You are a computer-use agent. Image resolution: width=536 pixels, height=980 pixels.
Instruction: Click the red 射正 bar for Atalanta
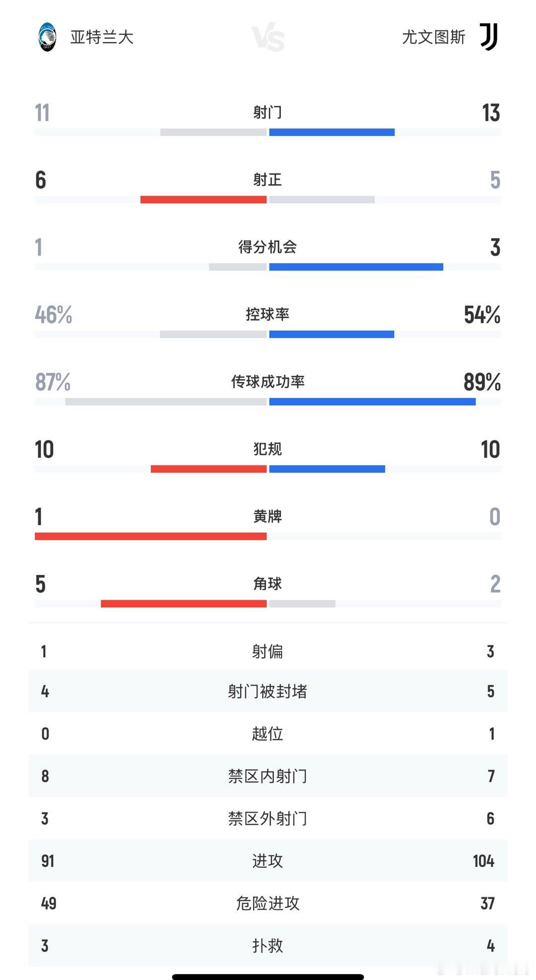pyautogui.click(x=203, y=200)
